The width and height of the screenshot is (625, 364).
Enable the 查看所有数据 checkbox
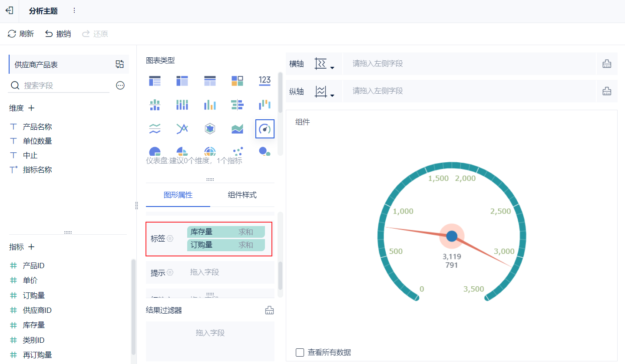pos(300,352)
